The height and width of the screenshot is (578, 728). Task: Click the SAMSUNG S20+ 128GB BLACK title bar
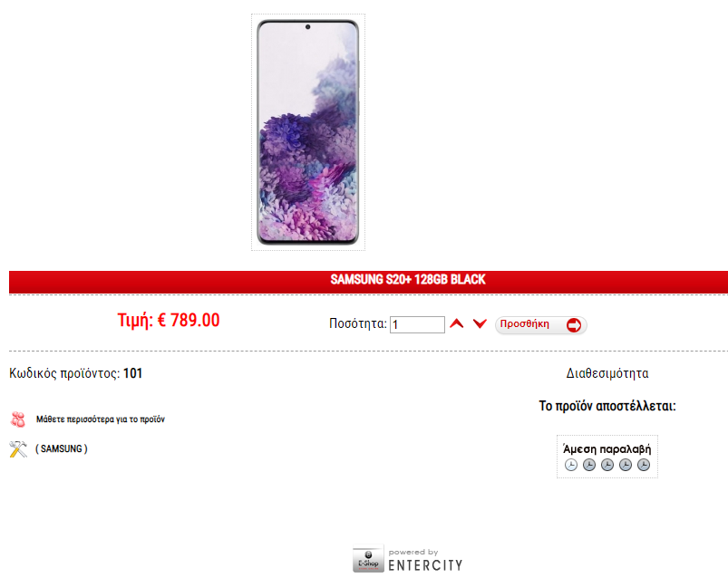[369, 280]
